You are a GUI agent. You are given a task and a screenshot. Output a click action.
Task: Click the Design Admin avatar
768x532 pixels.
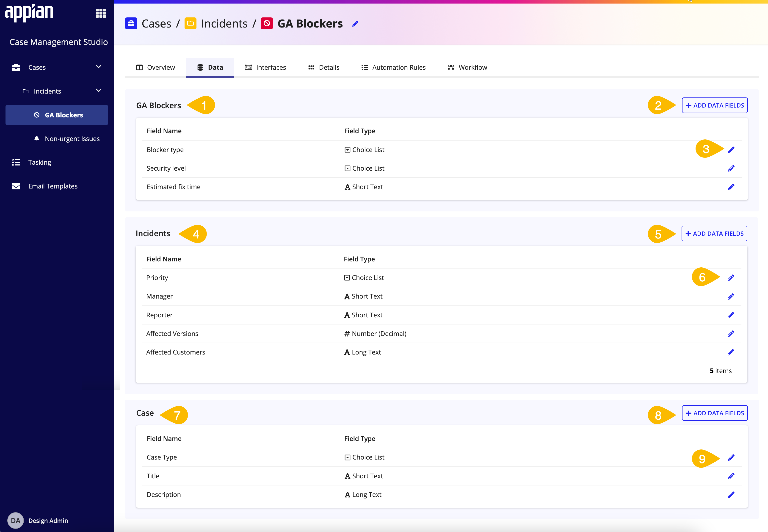(x=15, y=520)
